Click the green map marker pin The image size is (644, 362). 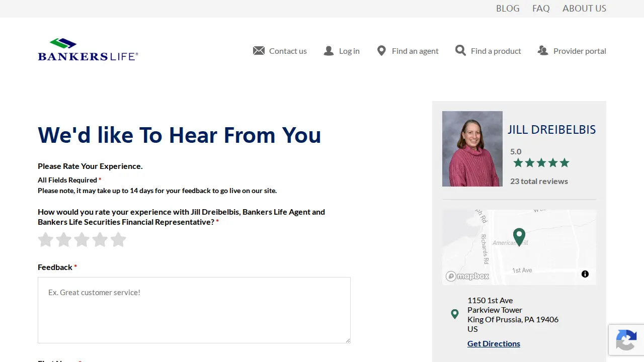coord(519,237)
